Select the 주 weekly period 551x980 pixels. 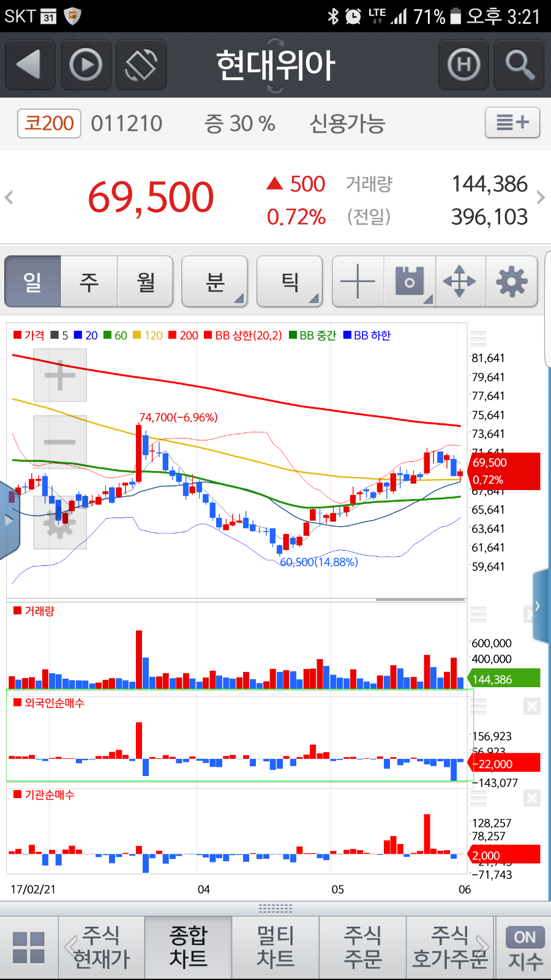89,282
